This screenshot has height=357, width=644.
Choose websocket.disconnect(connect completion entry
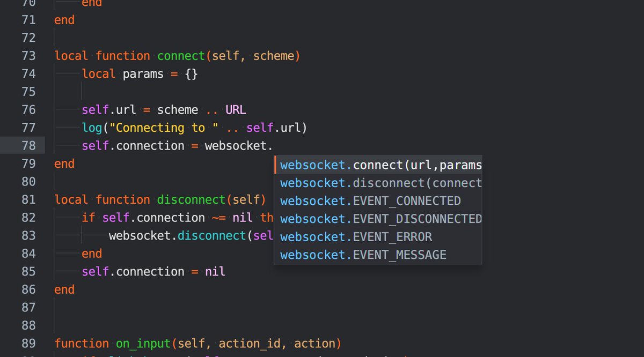378,183
